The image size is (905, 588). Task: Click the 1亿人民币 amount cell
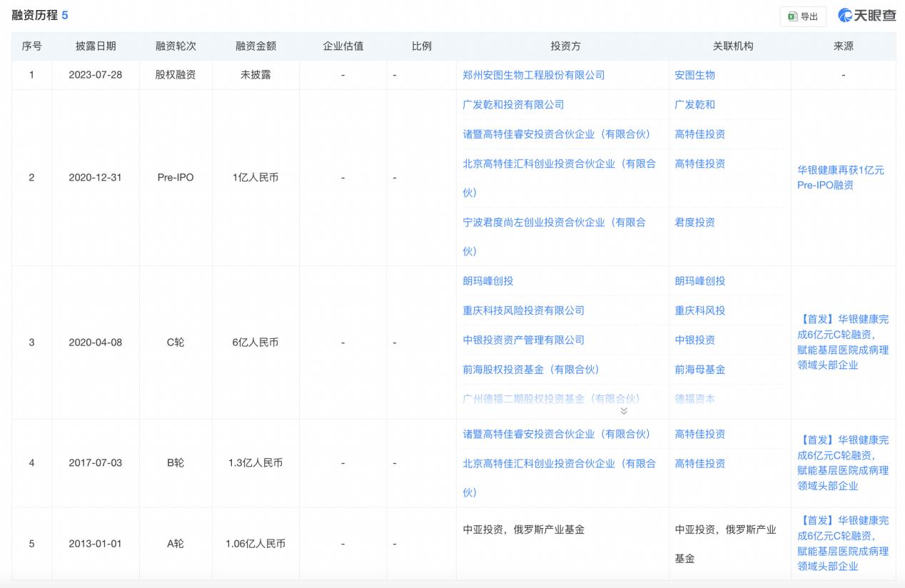[x=256, y=178]
